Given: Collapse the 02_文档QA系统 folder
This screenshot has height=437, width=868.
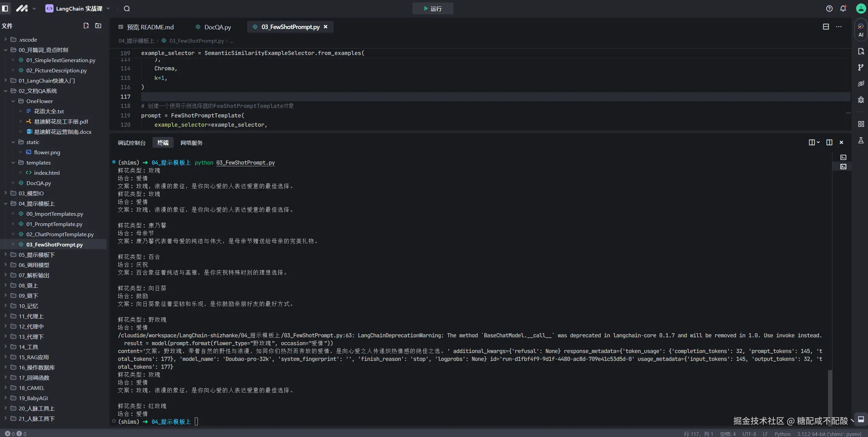Looking at the screenshot, I should tap(38, 91).
